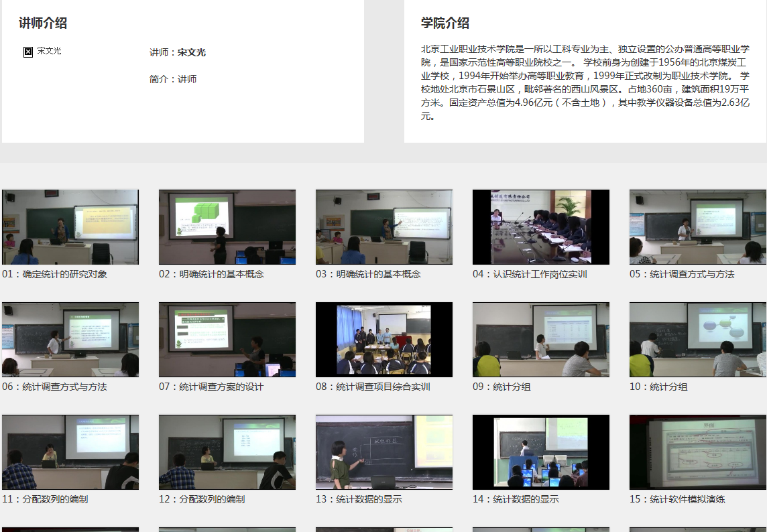
Task: Open the lesson 08 classroom thumbnail
Action: 384,339
